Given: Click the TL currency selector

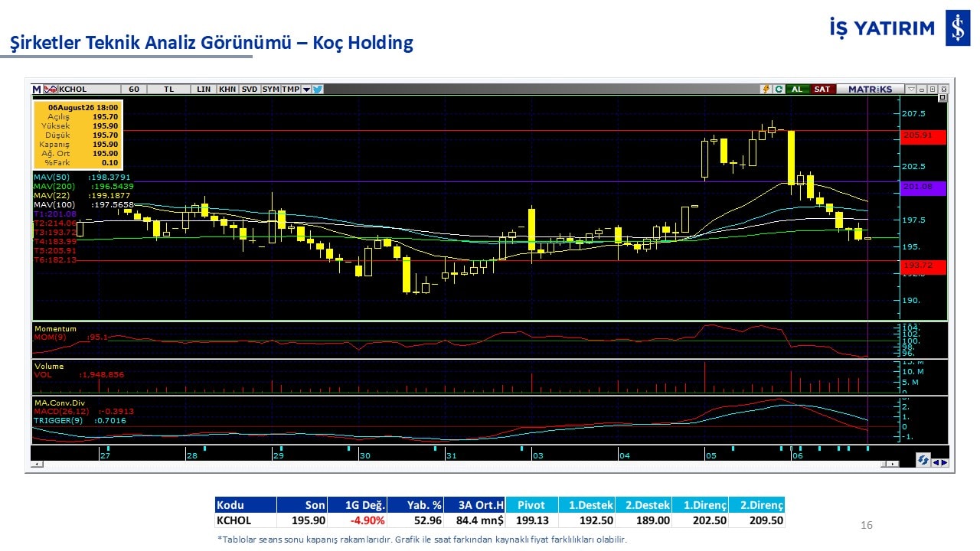Looking at the screenshot, I should 169,90.
